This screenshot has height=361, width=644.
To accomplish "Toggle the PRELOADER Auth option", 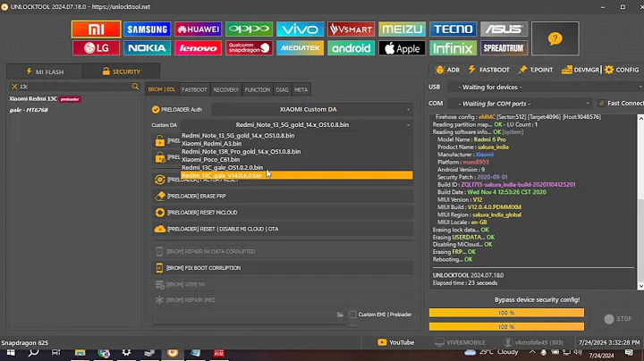I will pyautogui.click(x=176, y=110).
